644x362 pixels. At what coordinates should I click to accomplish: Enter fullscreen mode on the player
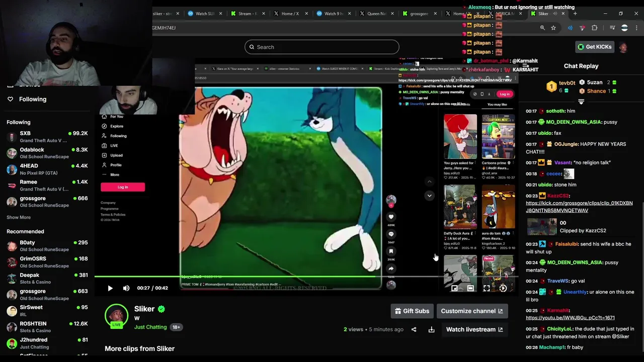[487, 288]
